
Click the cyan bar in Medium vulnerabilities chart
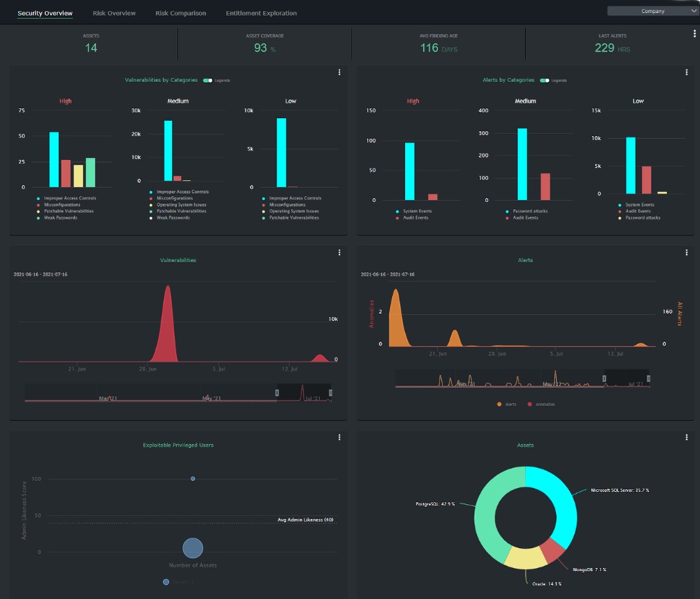pyautogui.click(x=168, y=150)
